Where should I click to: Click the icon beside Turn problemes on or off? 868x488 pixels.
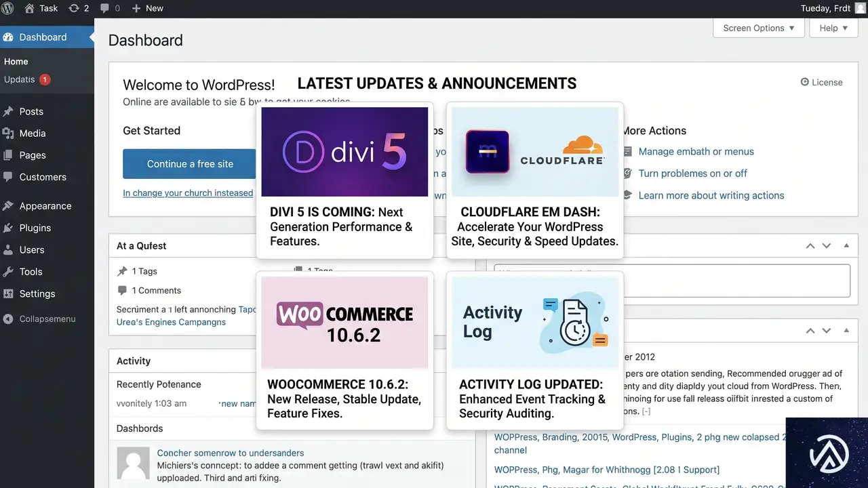click(627, 174)
